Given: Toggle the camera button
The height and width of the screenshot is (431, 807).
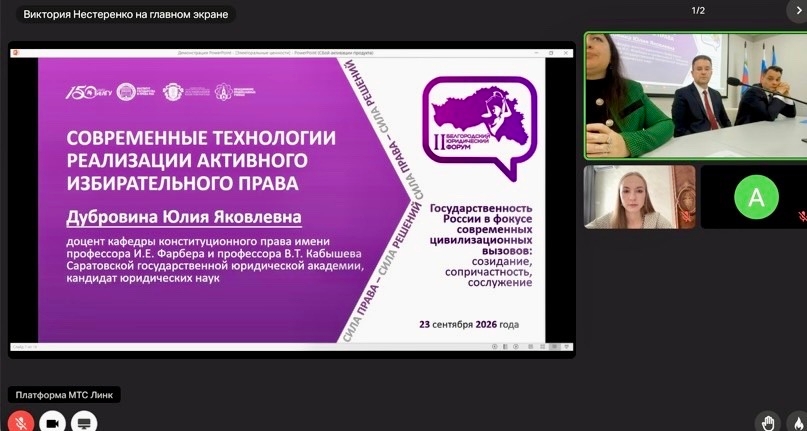Looking at the screenshot, I should [x=52, y=422].
